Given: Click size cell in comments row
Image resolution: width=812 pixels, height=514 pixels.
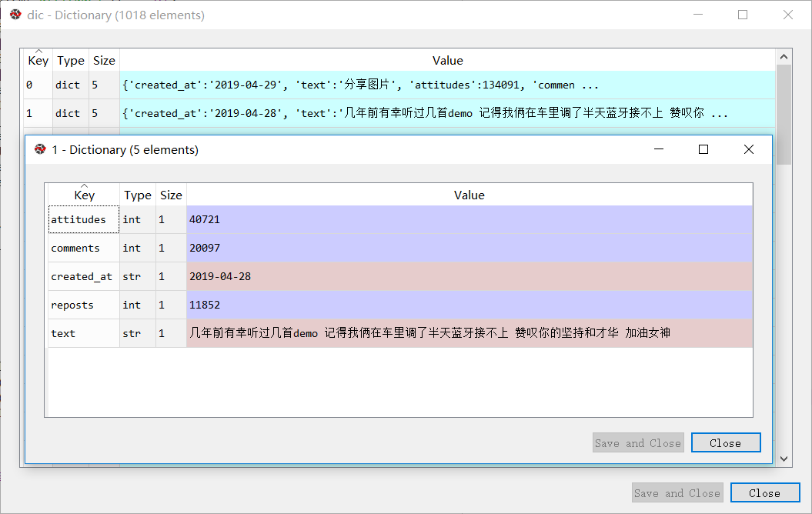Looking at the screenshot, I should point(171,248).
